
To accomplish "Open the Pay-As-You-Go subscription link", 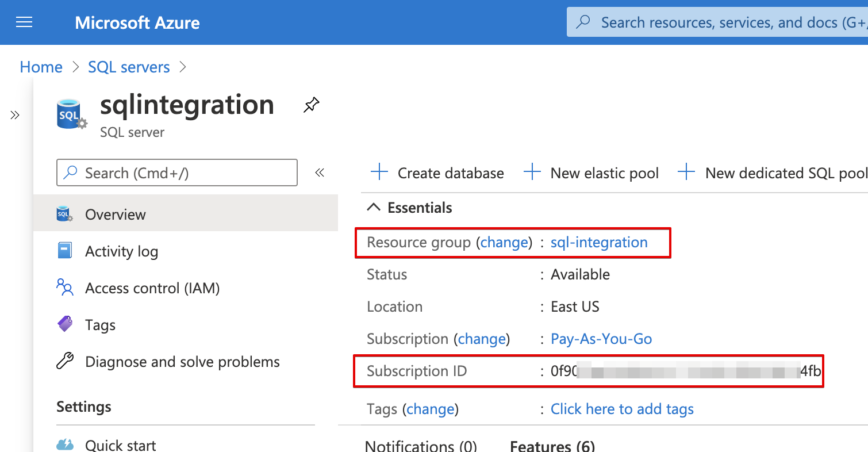I will pos(601,339).
